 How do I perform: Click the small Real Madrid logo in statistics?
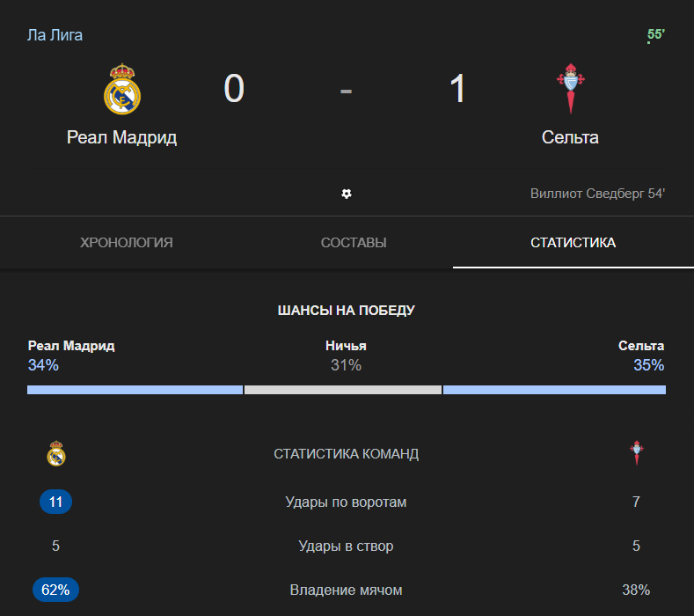(x=56, y=454)
